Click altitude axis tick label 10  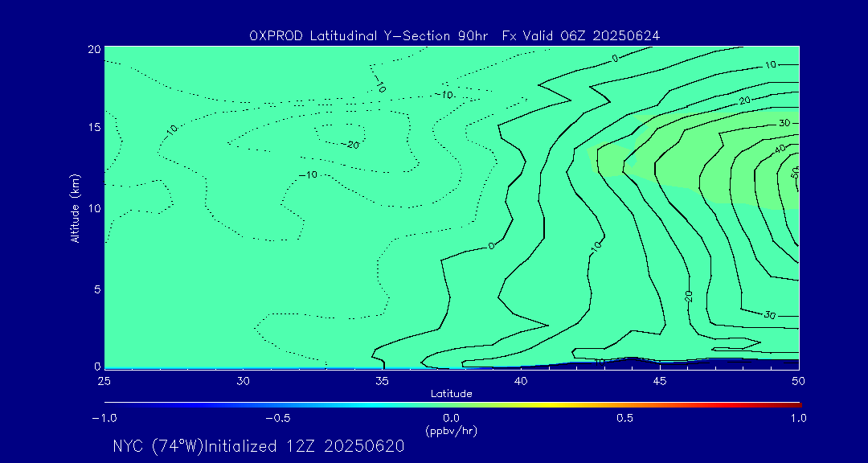click(x=93, y=207)
